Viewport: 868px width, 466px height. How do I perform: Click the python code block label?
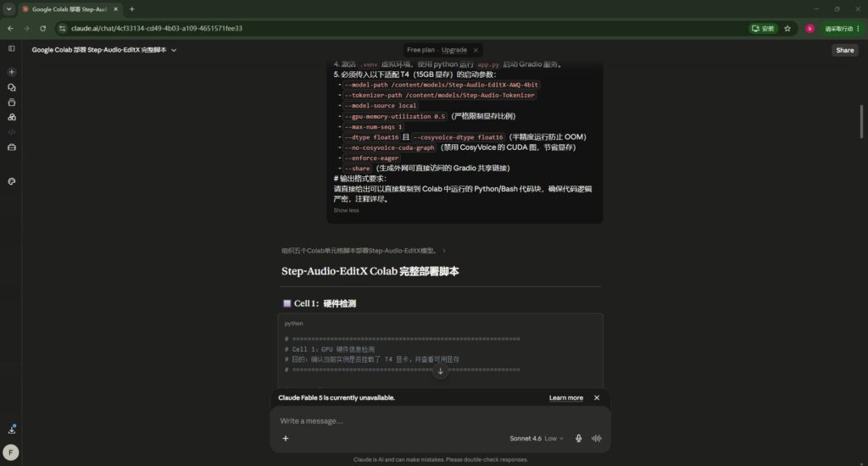(x=293, y=323)
